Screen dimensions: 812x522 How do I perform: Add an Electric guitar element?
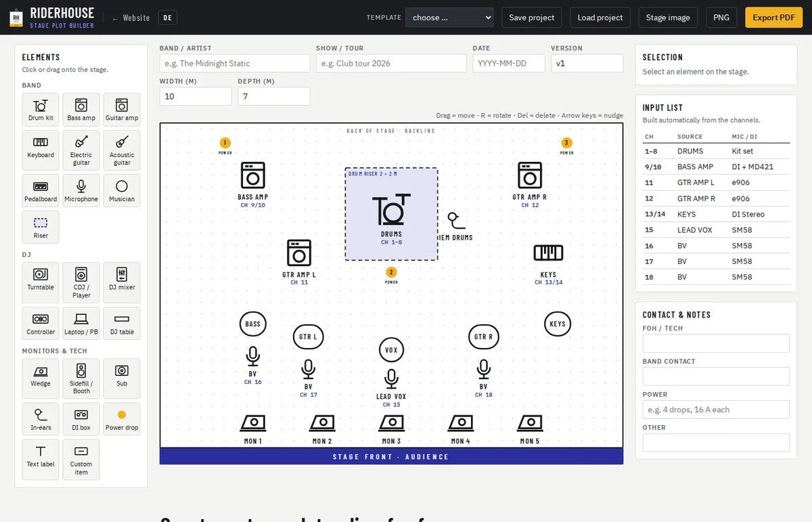[x=81, y=150]
